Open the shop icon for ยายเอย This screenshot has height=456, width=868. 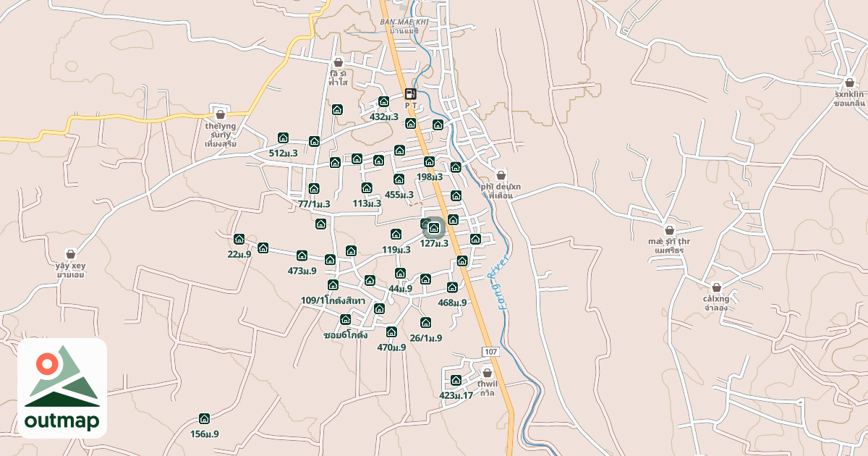click(70, 254)
